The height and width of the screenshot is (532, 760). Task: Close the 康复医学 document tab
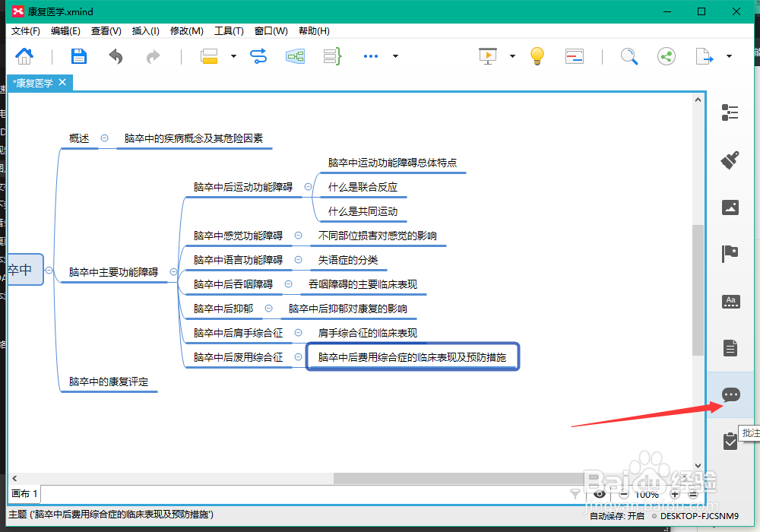[x=62, y=82]
